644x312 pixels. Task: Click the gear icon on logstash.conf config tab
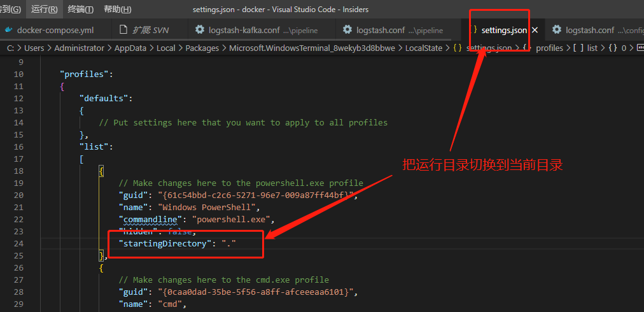click(557, 29)
